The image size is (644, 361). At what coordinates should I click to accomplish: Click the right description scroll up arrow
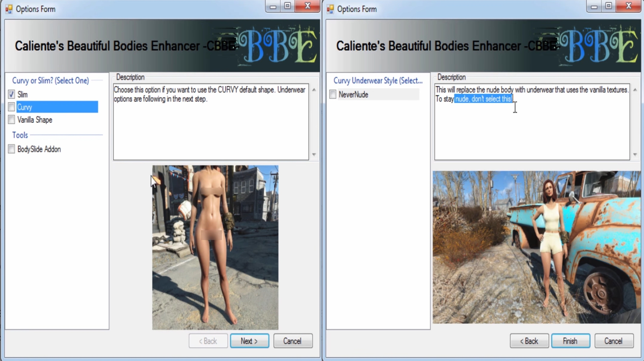point(635,90)
